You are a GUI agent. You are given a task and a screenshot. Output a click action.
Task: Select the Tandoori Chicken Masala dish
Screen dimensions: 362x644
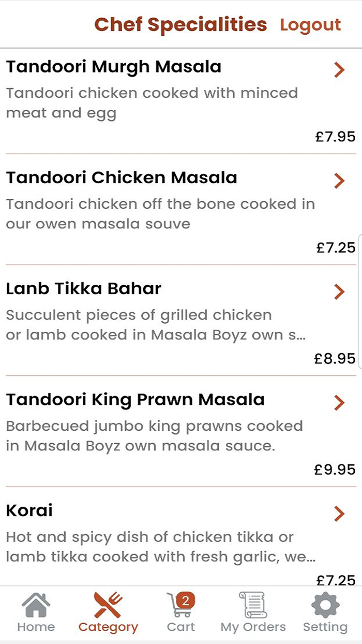[x=122, y=177]
